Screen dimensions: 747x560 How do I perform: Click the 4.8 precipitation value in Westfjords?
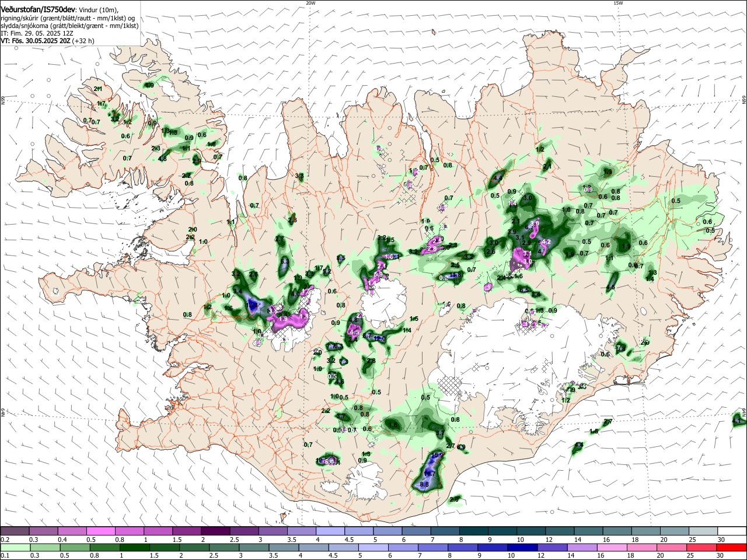[162, 159]
